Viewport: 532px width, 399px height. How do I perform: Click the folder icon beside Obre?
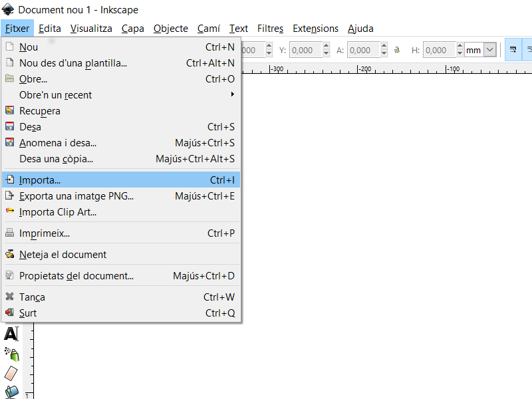[10, 78]
